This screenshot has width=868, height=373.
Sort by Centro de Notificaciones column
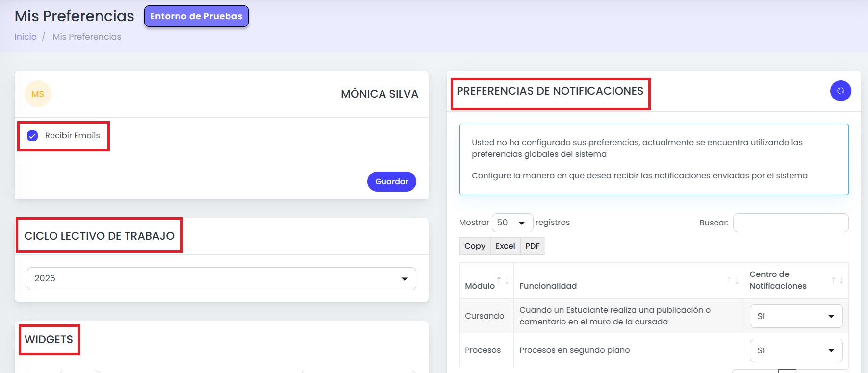coord(796,281)
